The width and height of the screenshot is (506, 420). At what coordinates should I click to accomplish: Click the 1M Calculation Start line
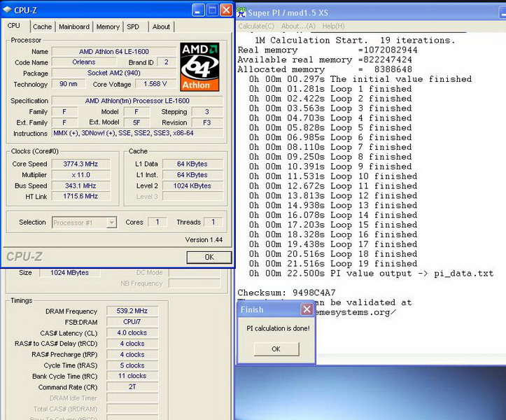click(355, 41)
